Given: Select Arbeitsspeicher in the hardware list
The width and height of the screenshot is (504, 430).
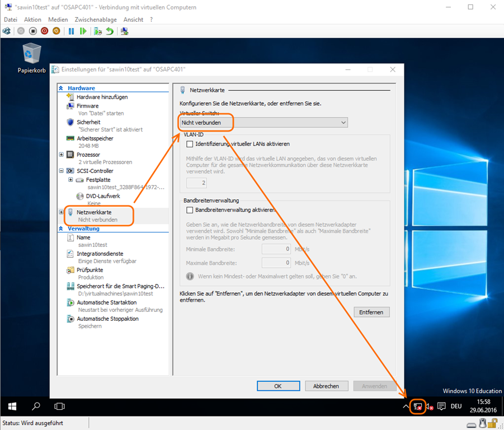Looking at the screenshot, I should pyautogui.click(x=95, y=138).
